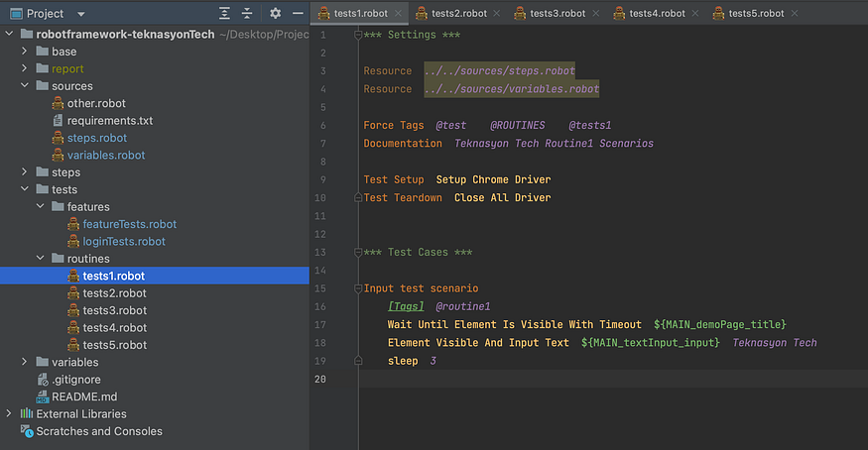Close the tests5.robot tab
The image size is (868, 450).
[795, 13]
